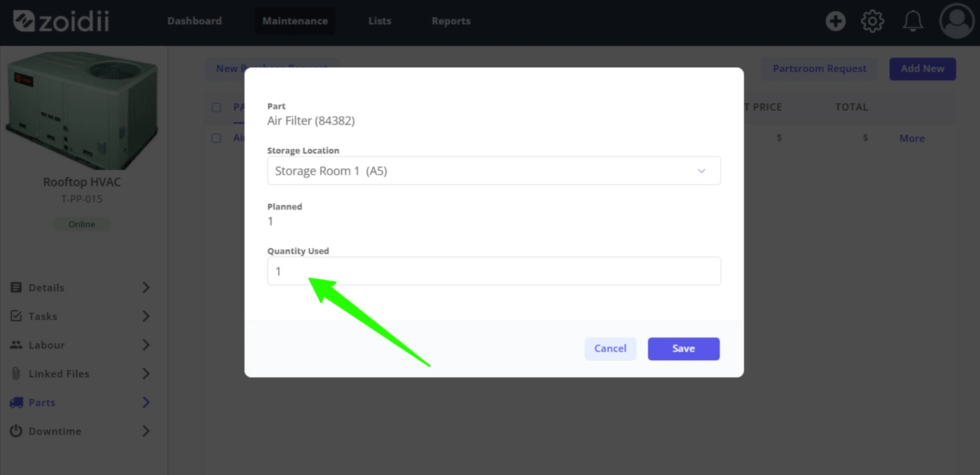
Task: Open the plus add-new icon in header
Action: pos(835,21)
